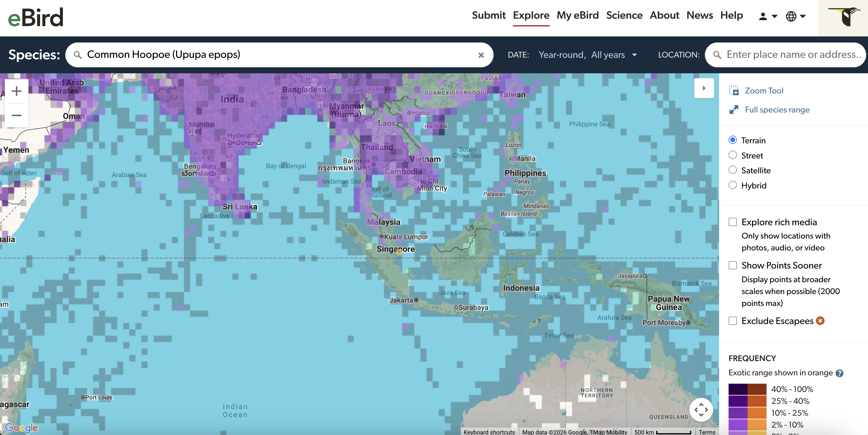Select the Satellite map type
Viewport: 868px width, 435px height.
[732, 170]
